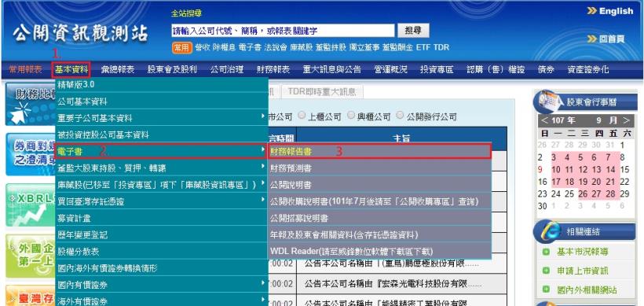Choose 歷年變更登記 menu entry

click(162, 235)
